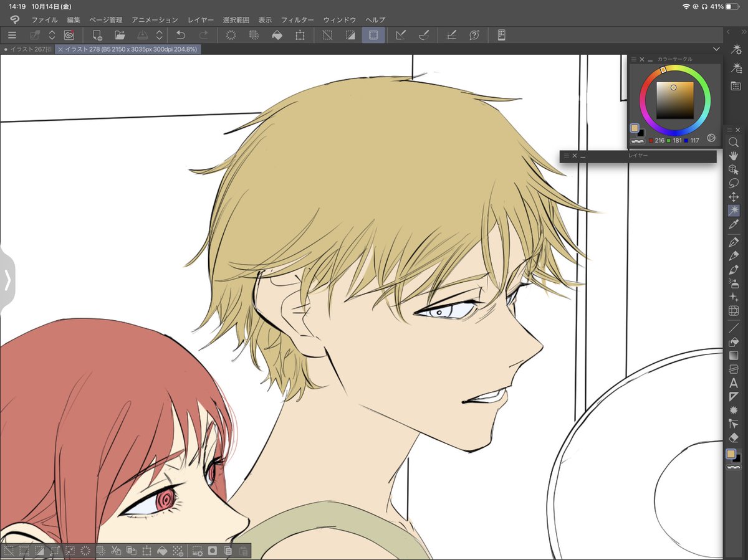Select the Brush tool
This screenshot has height=560, width=748.
click(x=734, y=270)
